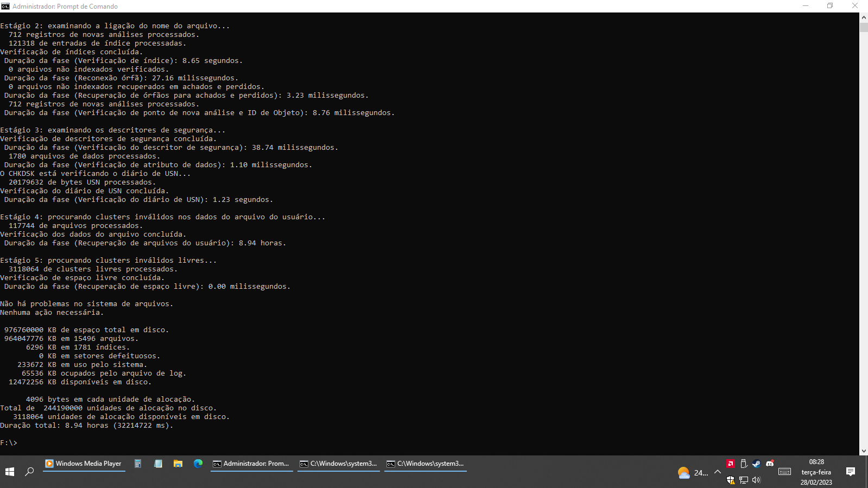
Task: Open the Windows Security warning tray icon
Action: pos(731,480)
